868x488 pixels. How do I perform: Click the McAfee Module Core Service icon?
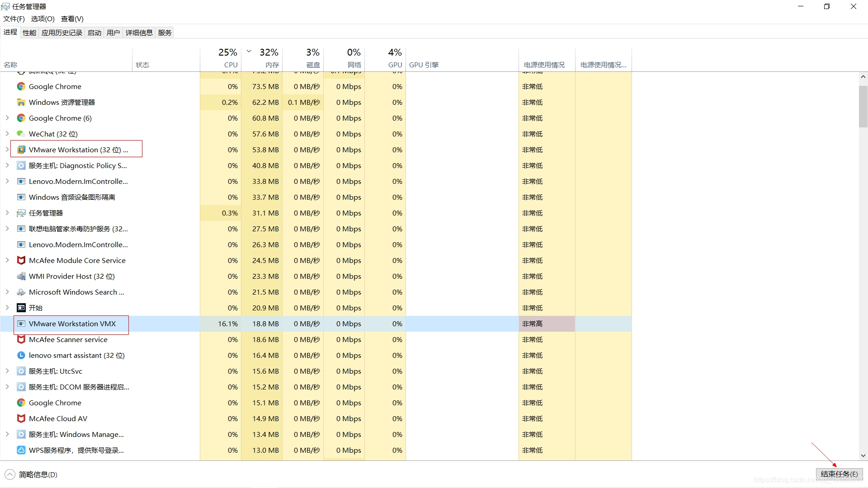pos(21,260)
